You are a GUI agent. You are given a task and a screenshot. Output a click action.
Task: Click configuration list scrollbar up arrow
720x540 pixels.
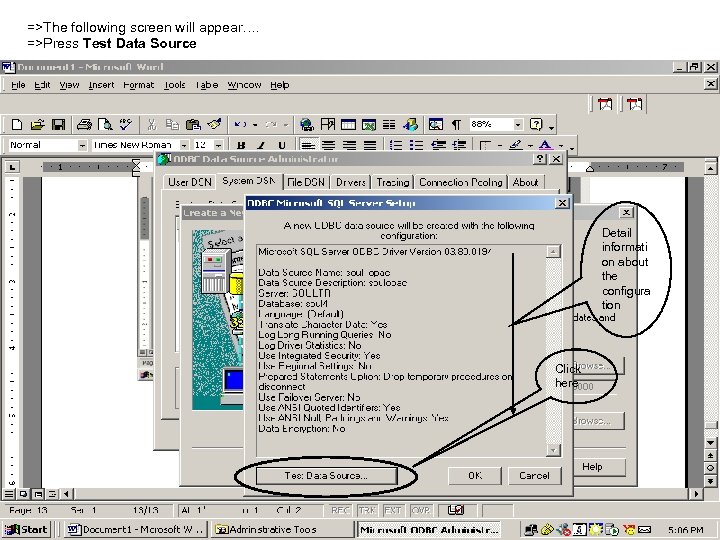[553, 252]
